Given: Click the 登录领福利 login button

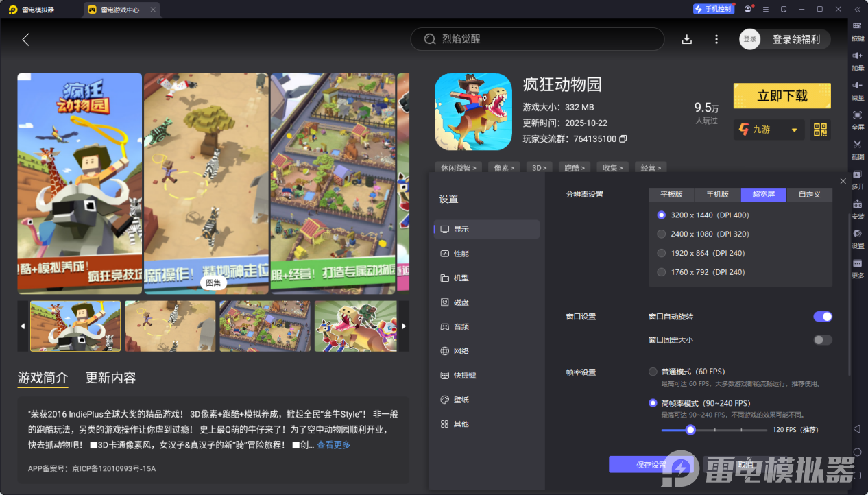Looking at the screenshot, I should (784, 39).
